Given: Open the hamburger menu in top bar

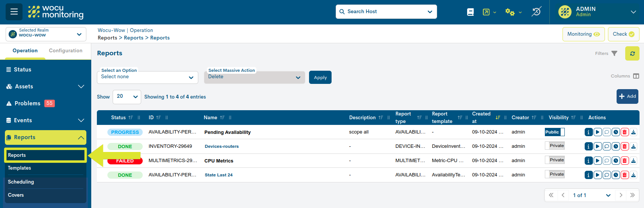Looking at the screenshot, I should tap(14, 12).
